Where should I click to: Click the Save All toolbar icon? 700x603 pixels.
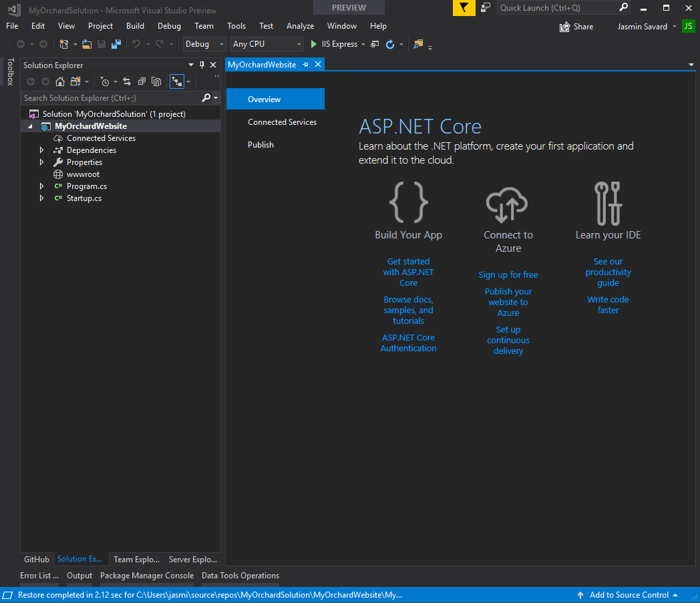(116, 44)
